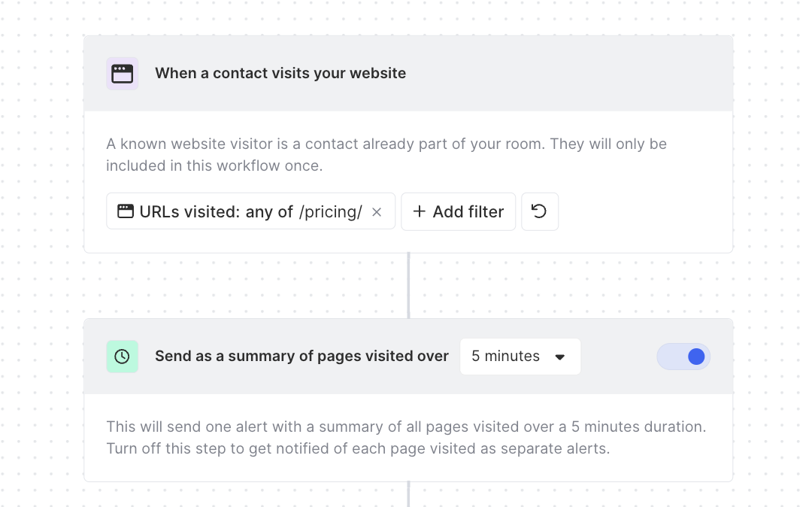The width and height of the screenshot is (812, 507).
Task: Click the Add filter button label
Action: pos(468,212)
